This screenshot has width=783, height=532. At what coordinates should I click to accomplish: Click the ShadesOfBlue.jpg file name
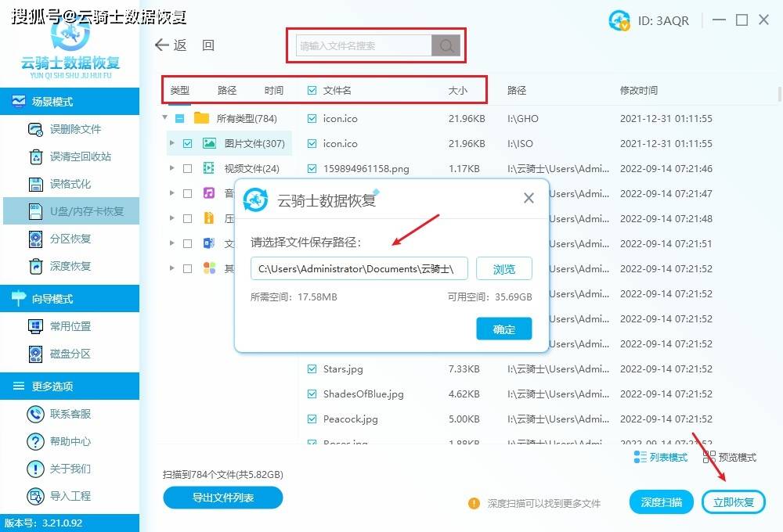[x=363, y=394]
